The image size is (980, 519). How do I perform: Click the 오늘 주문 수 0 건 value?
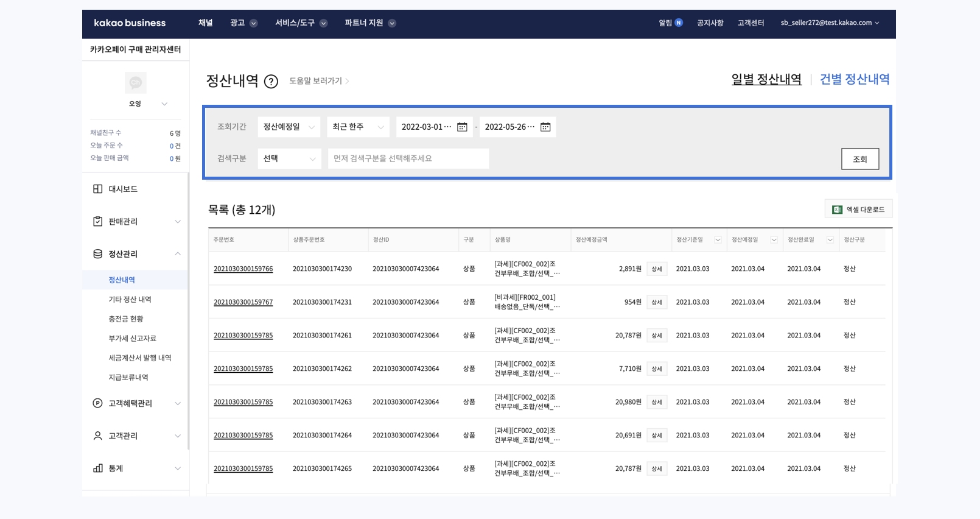pyautogui.click(x=175, y=146)
